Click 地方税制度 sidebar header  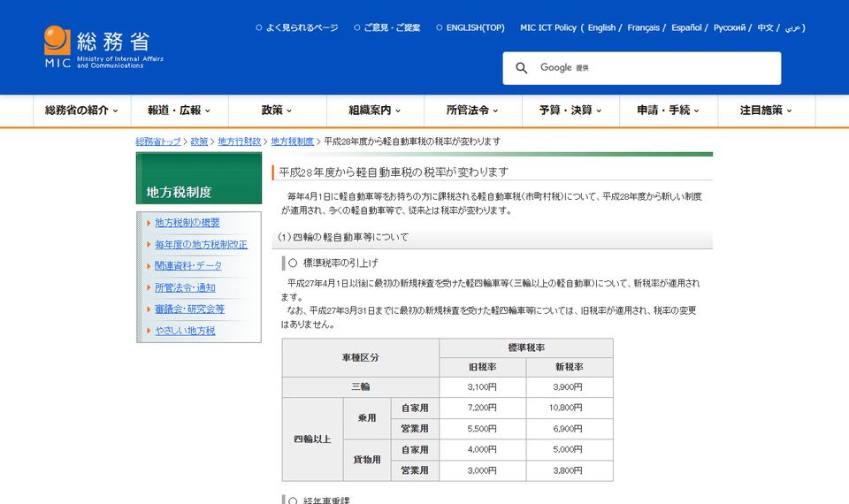click(x=199, y=179)
